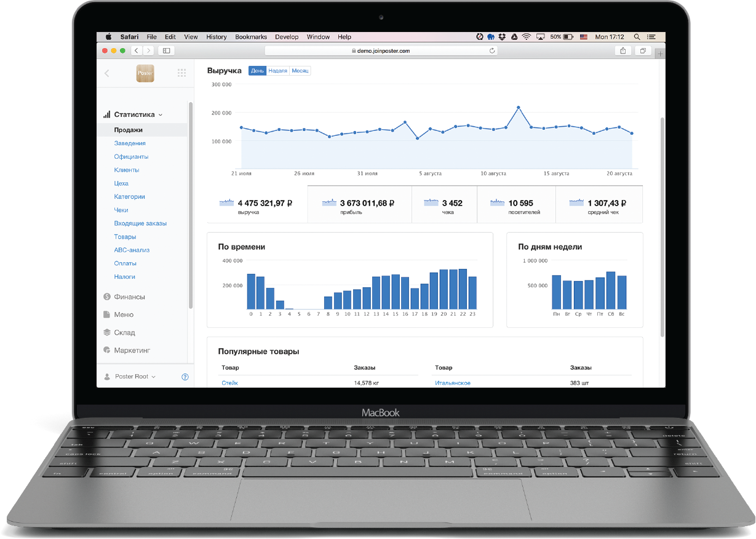The image size is (756, 539).
Task: Open the apps grid icon
Action: tap(181, 73)
